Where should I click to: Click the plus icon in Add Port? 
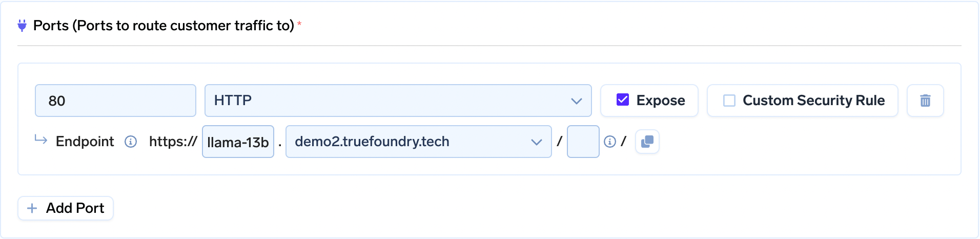pos(32,208)
